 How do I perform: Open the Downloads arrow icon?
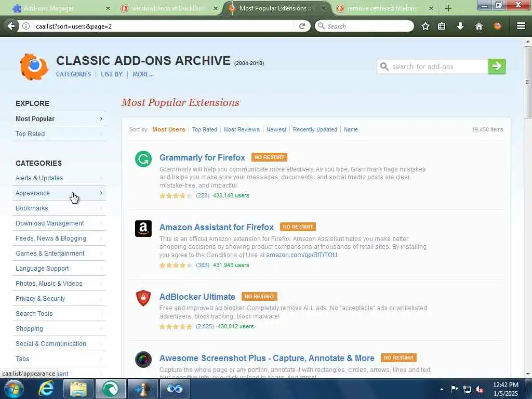[460, 26]
